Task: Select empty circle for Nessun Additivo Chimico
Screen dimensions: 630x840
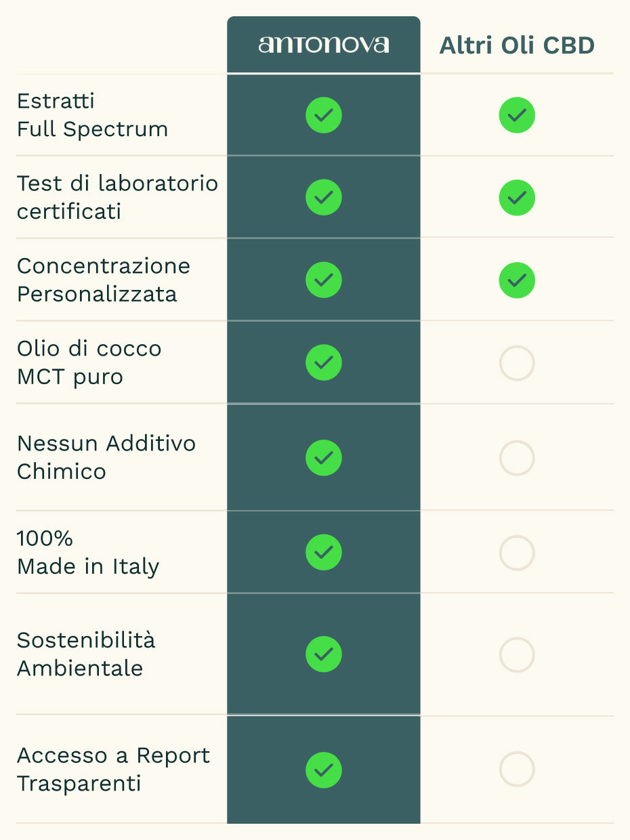Action: click(x=517, y=458)
